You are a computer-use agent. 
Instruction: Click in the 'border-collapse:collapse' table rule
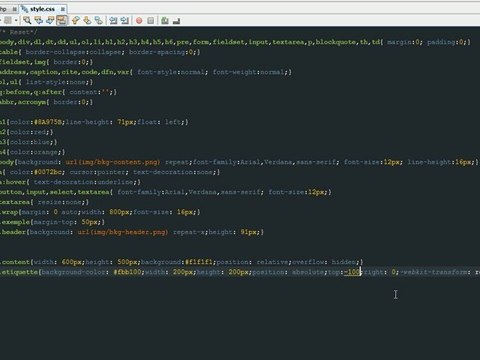73,52
